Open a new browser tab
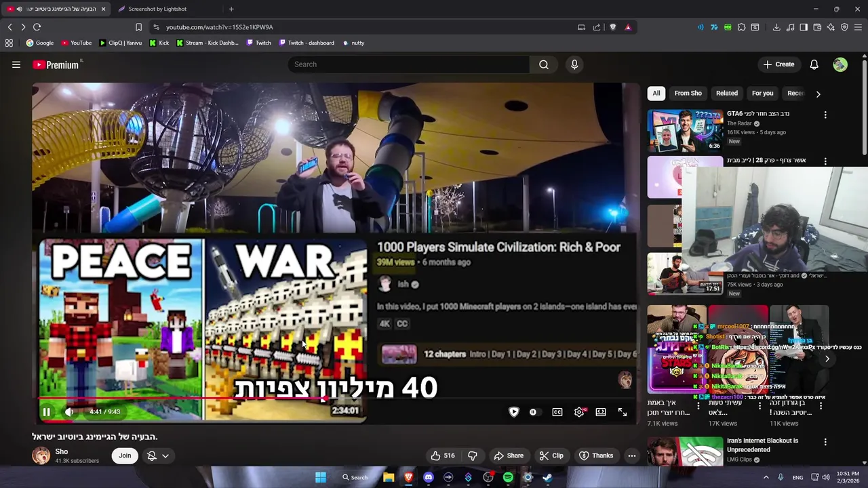Viewport: 868px width, 488px height. (x=231, y=9)
